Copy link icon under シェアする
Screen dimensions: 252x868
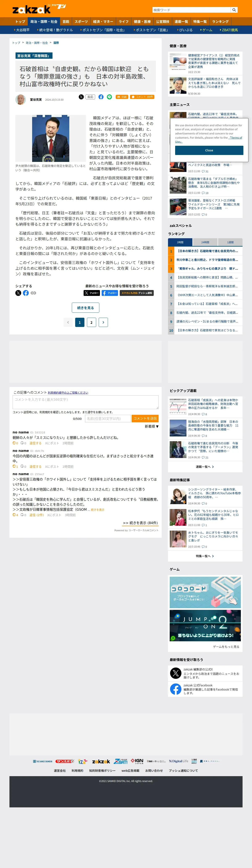pos(33,293)
